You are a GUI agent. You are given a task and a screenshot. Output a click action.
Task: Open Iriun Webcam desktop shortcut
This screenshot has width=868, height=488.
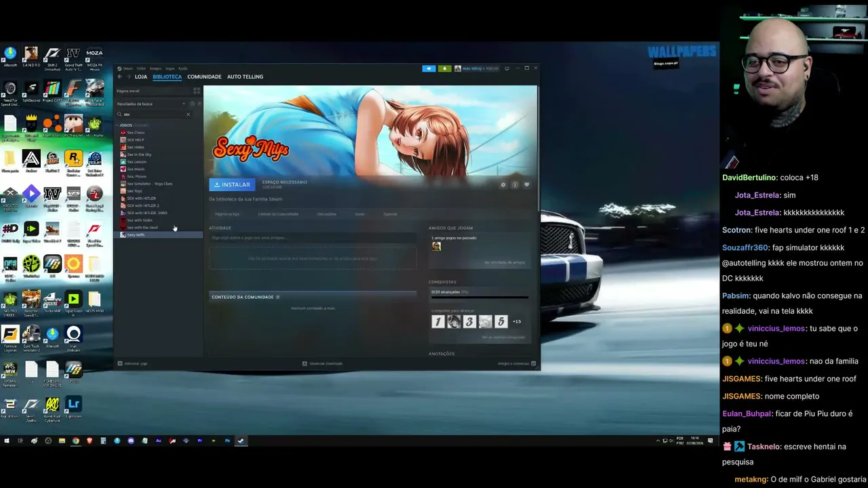[73, 338]
